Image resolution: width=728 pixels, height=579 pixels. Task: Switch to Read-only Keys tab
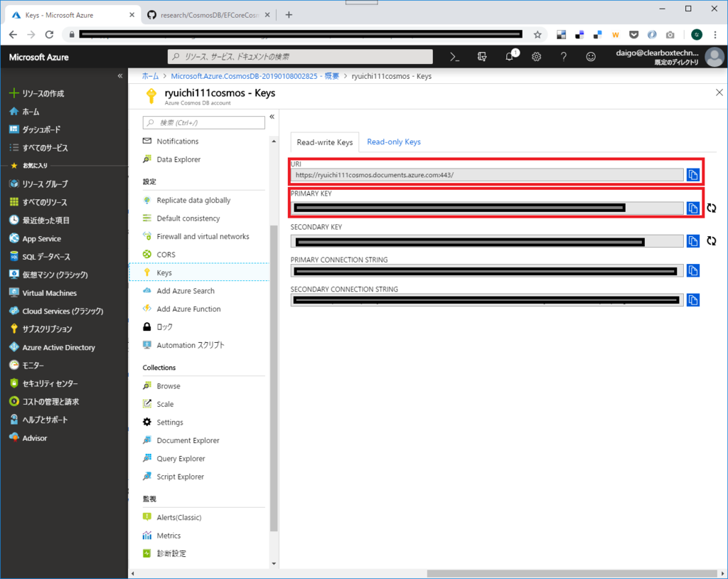click(x=394, y=142)
